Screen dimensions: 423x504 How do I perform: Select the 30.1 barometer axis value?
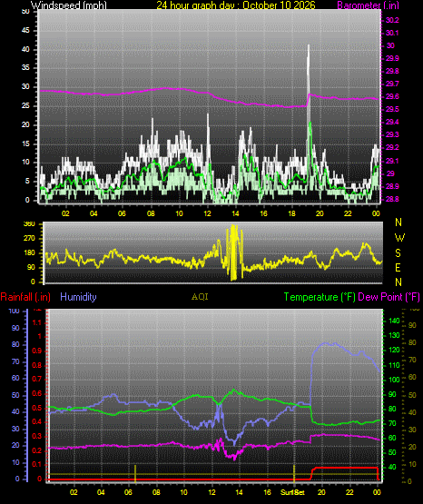(x=392, y=33)
